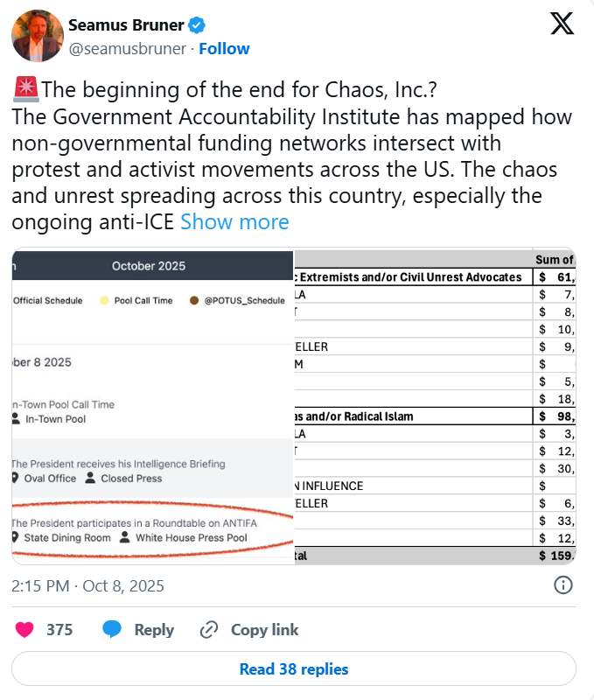Click the copy link chain icon
This screenshot has width=594, height=700.
click(x=208, y=629)
